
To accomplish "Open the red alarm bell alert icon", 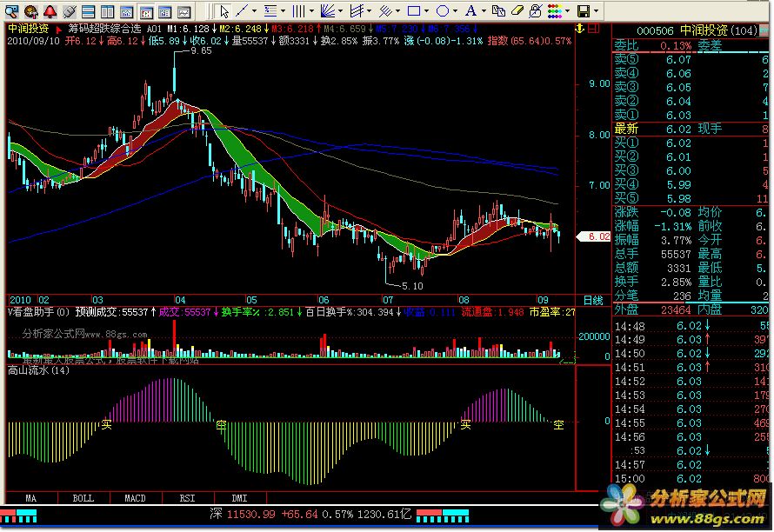I will (x=50, y=10).
